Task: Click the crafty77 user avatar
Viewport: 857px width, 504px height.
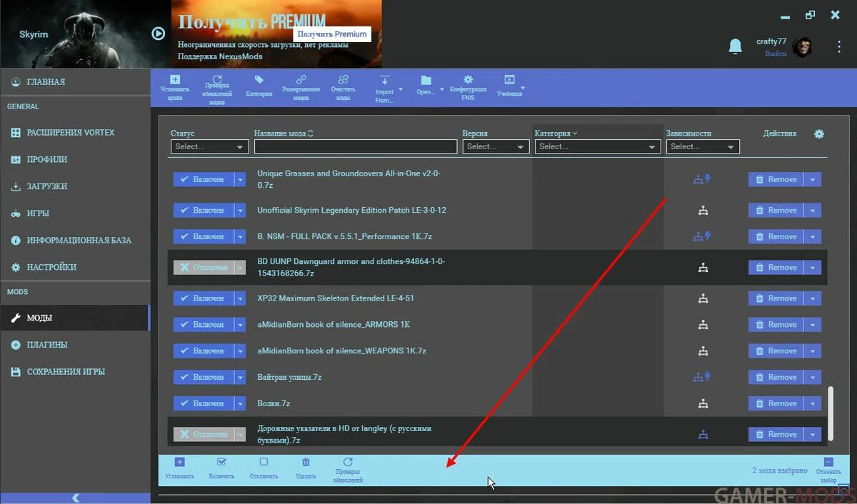Action: tap(802, 47)
